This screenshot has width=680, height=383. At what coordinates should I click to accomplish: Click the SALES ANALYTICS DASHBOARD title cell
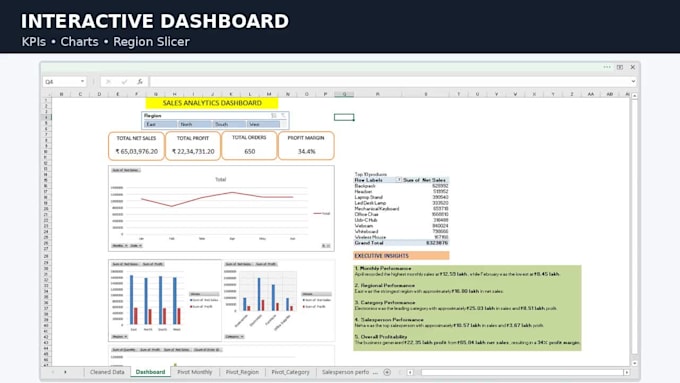(x=212, y=103)
